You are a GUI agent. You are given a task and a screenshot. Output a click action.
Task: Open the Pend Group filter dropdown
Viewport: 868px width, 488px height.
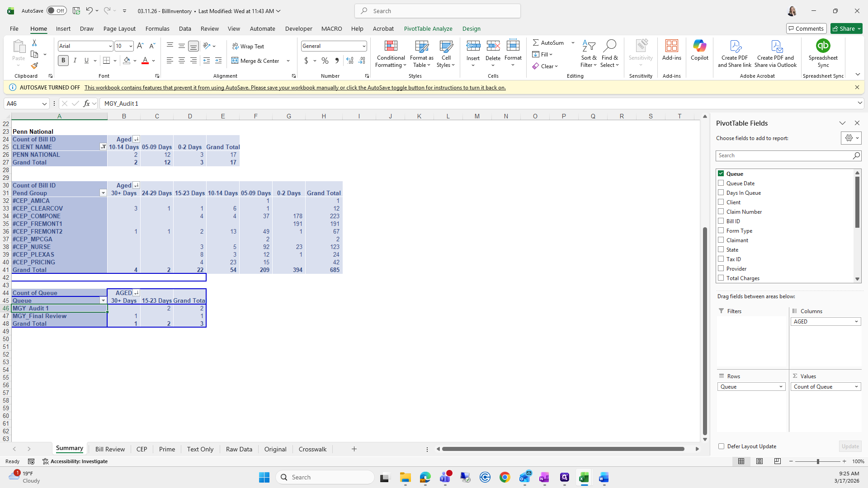(103, 193)
